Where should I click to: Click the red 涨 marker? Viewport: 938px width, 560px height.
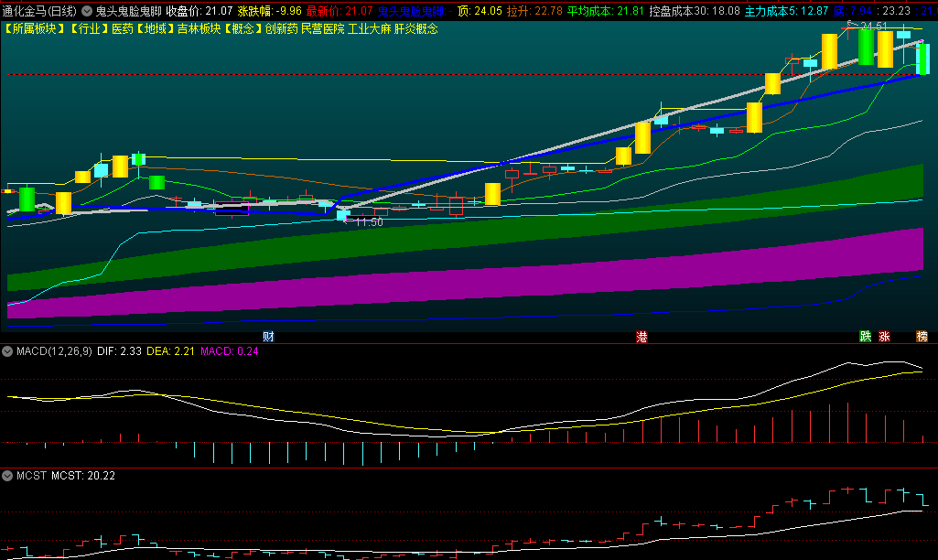point(884,337)
